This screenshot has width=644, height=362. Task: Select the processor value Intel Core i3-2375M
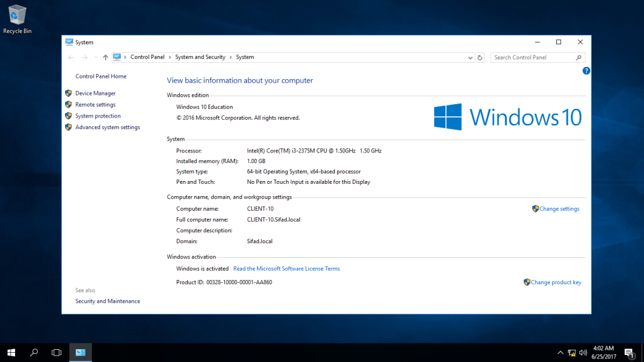pyautogui.click(x=314, y=151)
